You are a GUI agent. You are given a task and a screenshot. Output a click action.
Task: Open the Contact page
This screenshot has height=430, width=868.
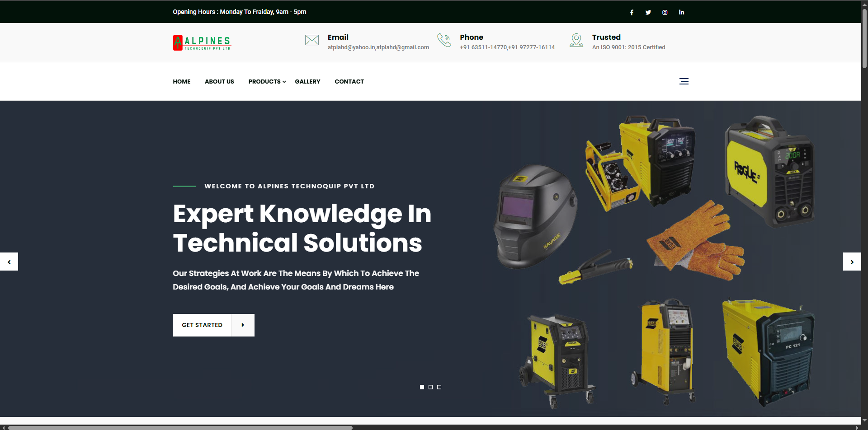(x=349, y=81)
